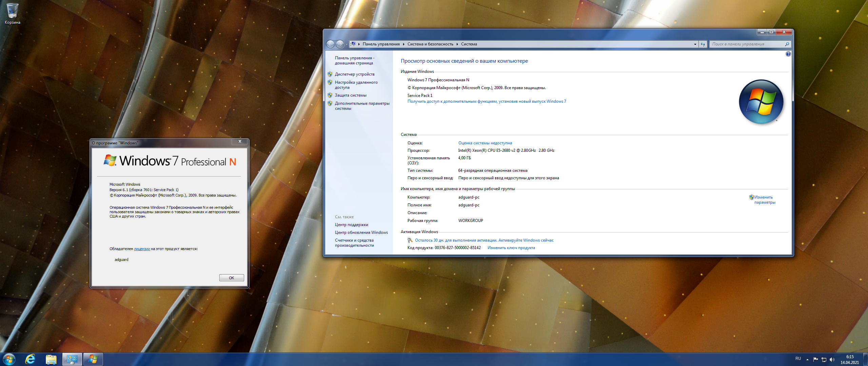Open Оценка системы недоступна link

pos(485,143)
